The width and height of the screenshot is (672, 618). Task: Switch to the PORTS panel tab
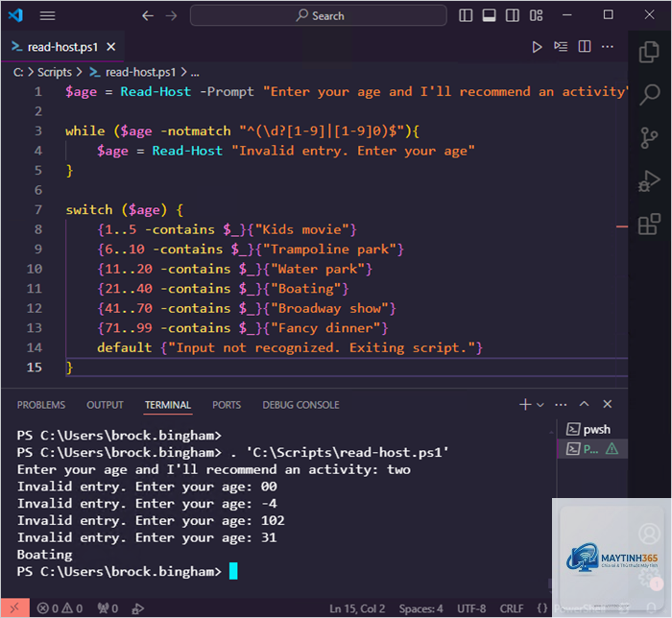227,405
